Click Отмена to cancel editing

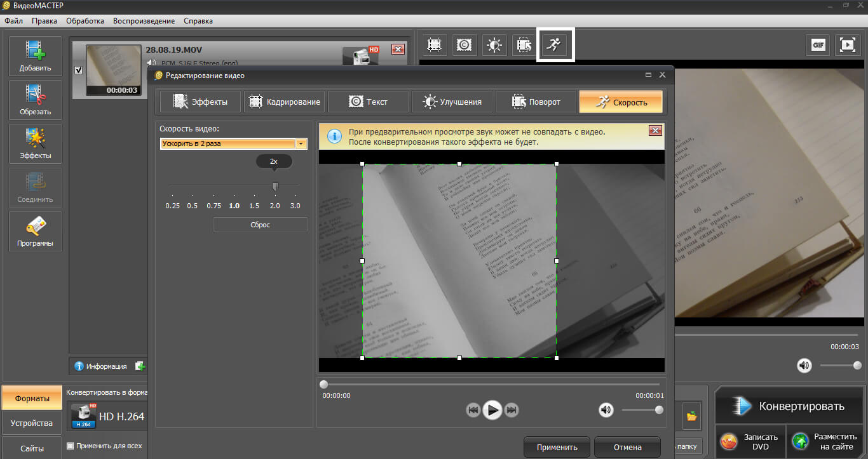[627, 447]
